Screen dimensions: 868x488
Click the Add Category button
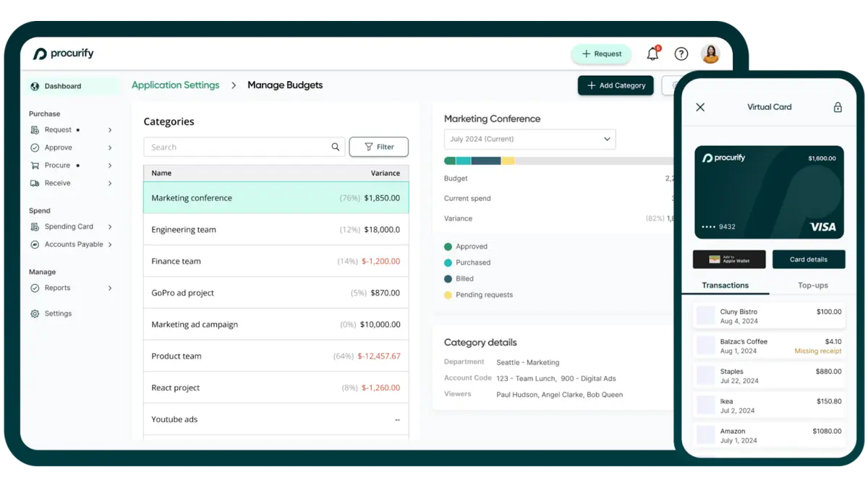(x=616, y=86)
